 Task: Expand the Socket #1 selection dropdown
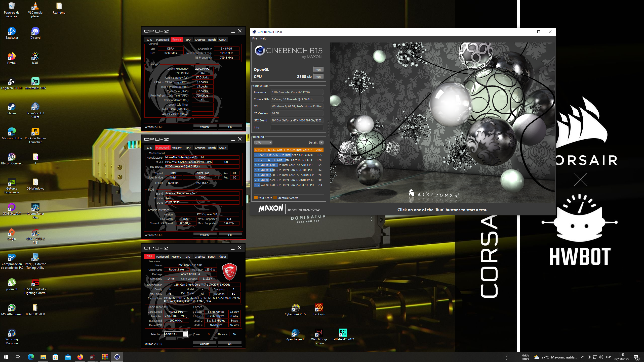[x=185, y=334]
